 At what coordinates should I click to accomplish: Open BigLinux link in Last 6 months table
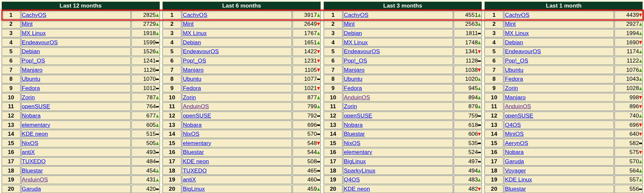194,189
